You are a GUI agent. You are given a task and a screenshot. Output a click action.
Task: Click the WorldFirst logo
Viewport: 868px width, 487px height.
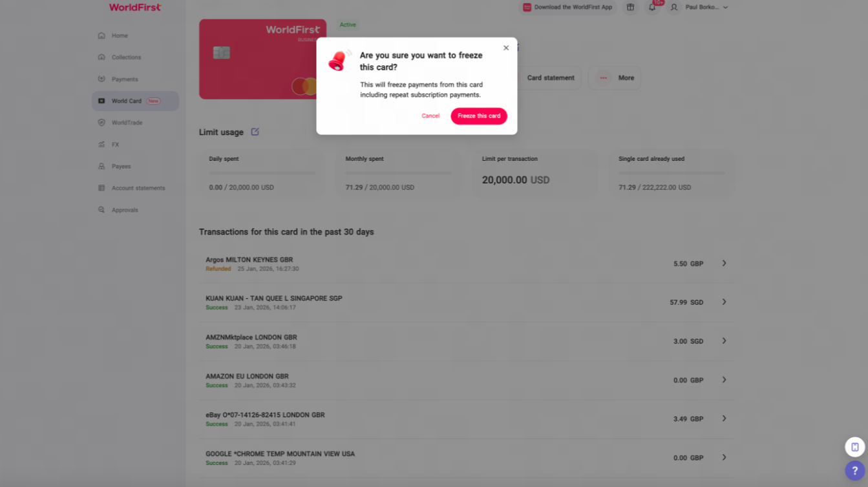point(135,7)
